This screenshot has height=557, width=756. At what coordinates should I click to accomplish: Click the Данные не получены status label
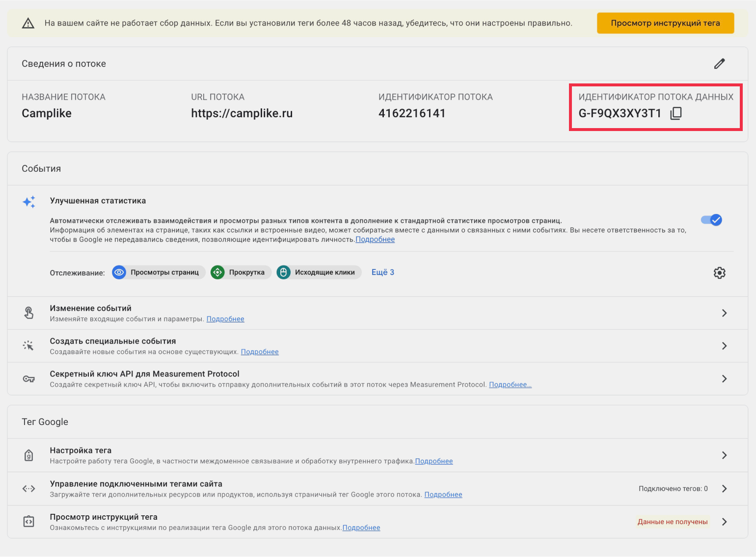673,522
